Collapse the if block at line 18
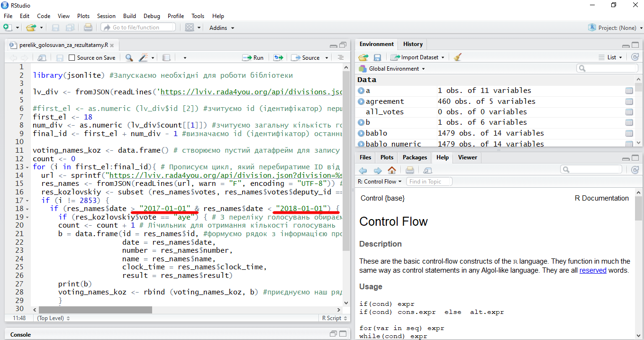644x340 pixels. 27,210
